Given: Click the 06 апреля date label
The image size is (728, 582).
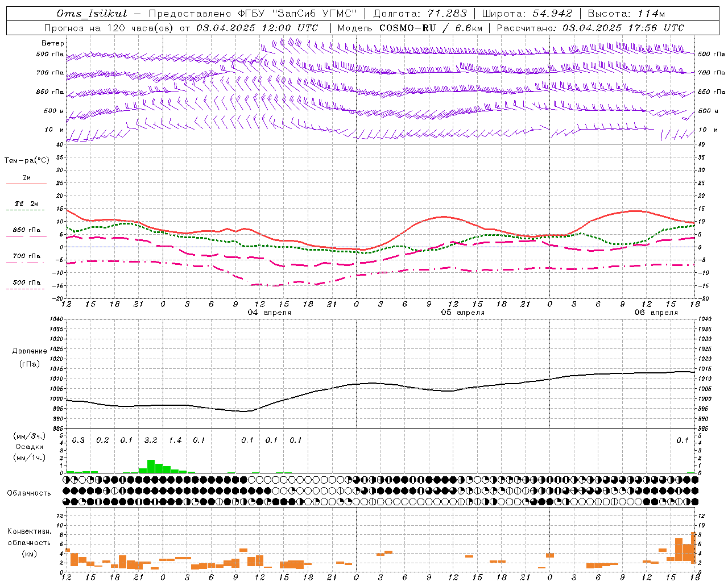Looking at the screenshot, I should click(x=656, y=313).
